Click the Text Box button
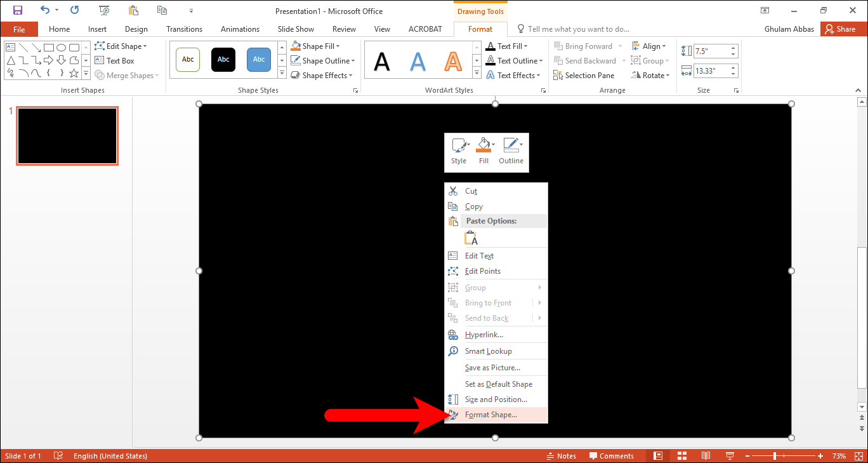Viewport: 868px width, 463px height. click(x=114, y=61)
